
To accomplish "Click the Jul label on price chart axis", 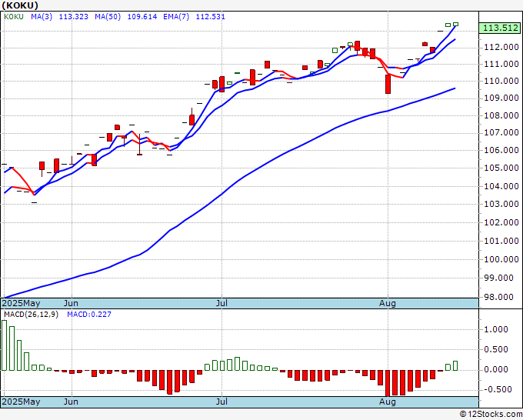I will coord(222,303).
